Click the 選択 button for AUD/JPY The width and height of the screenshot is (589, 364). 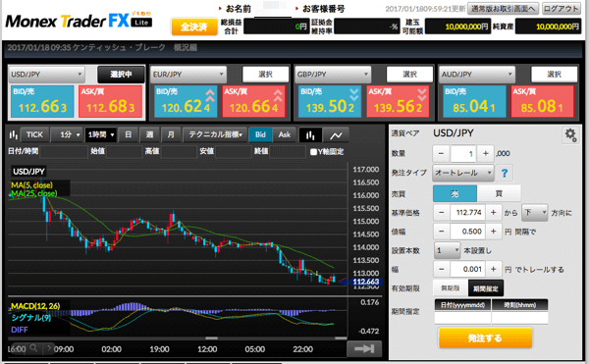coord(554,75)
